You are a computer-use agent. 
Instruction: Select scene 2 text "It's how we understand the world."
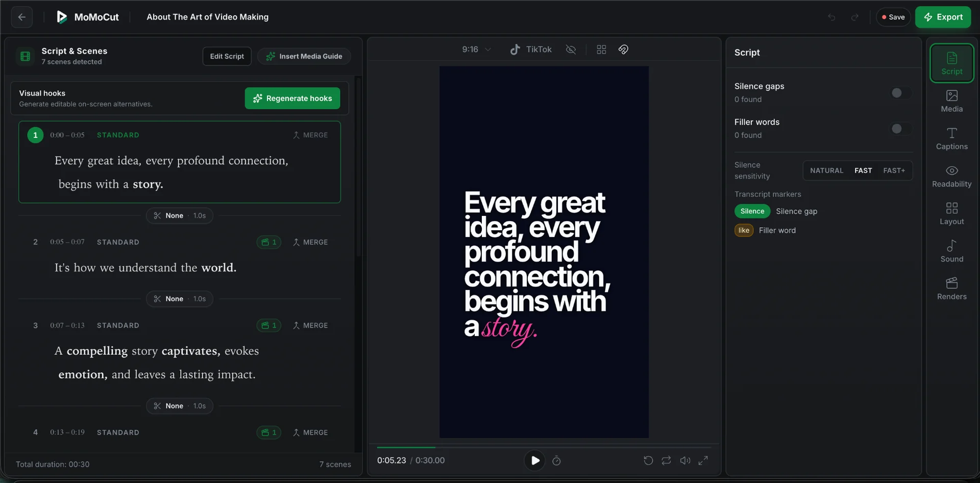145,268
